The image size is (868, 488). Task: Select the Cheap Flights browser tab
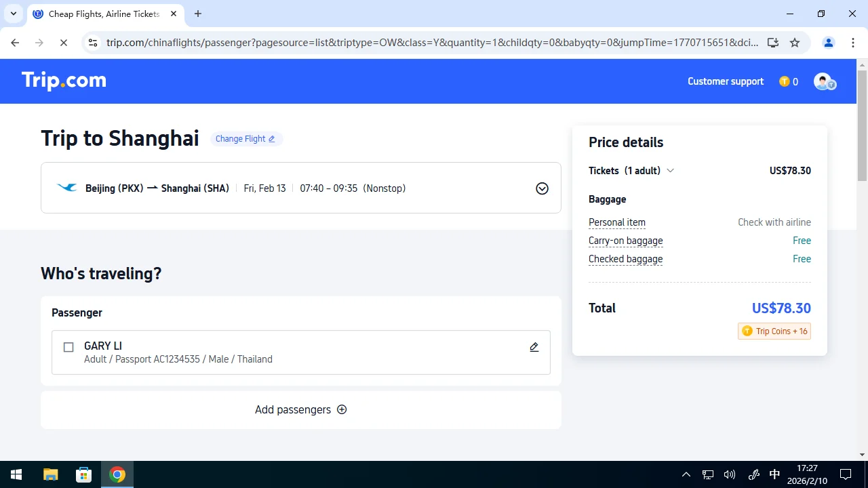coord(102,14)
